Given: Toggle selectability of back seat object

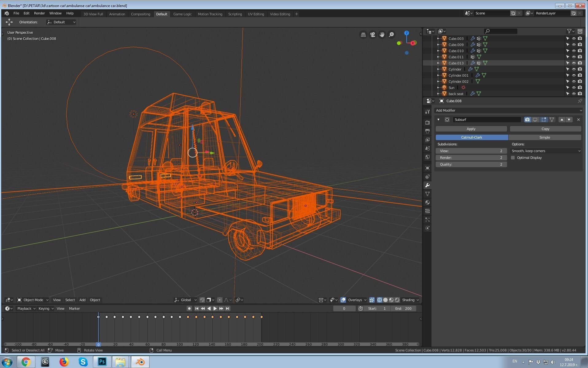Looking at the screenshot, I should coord(567,94).
